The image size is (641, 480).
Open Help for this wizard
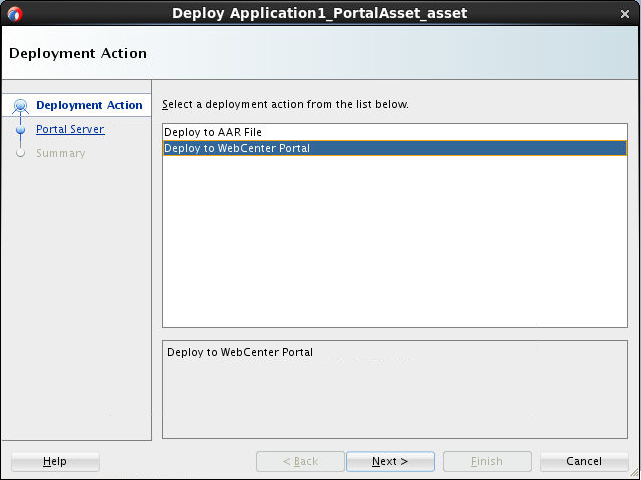55,461
